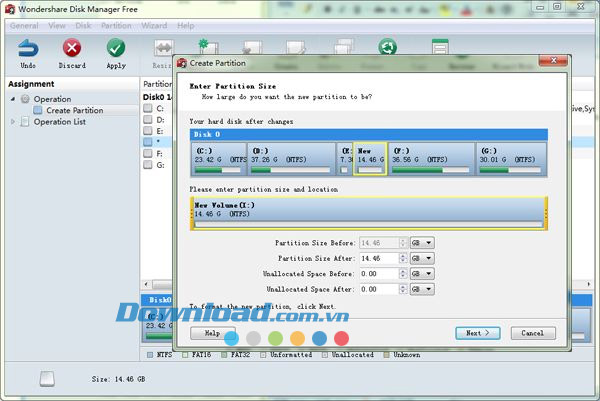Tick the D: partition checkbox
This screenshot has width=600, height=401.
tap(148, 119)
